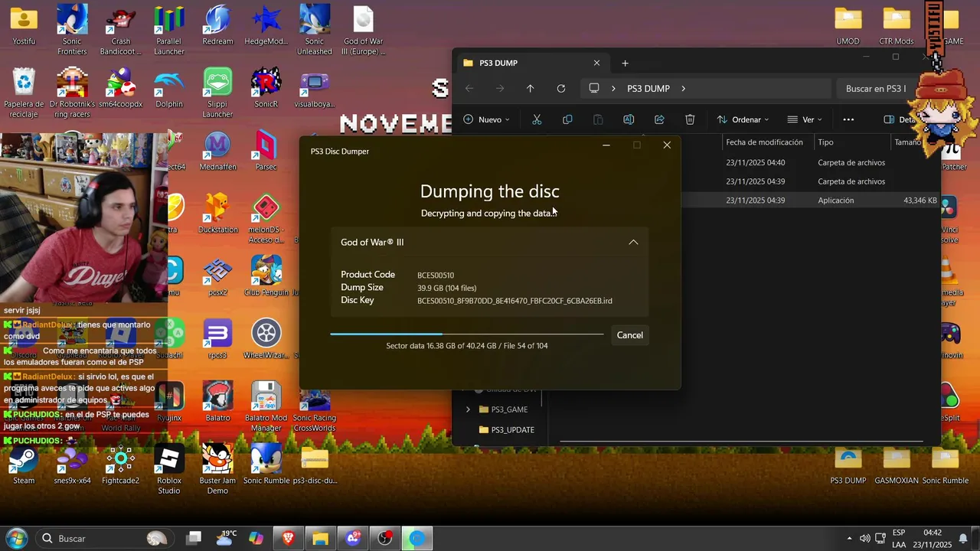The width and height of the screenshot is (980, 551).
Task: Select HedgeMod desktop icon
Action: (x=266, y=25)
